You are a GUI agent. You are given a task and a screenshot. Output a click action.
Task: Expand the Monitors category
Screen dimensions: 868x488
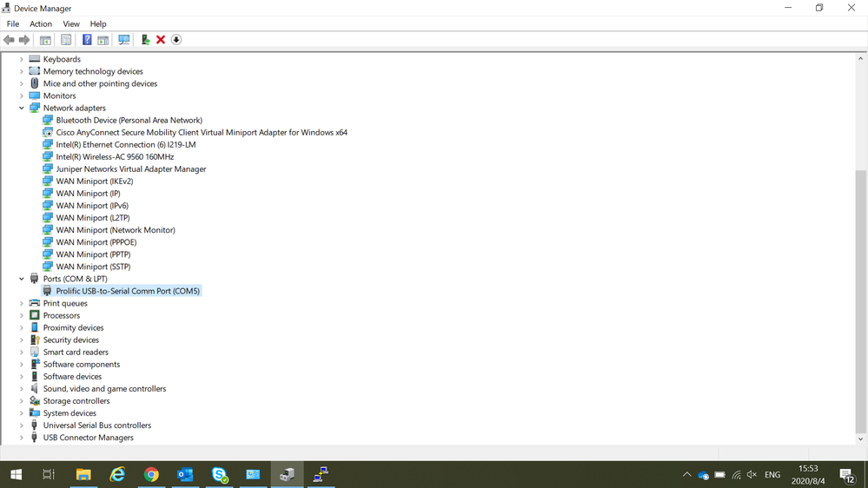(x=22, y=96)
